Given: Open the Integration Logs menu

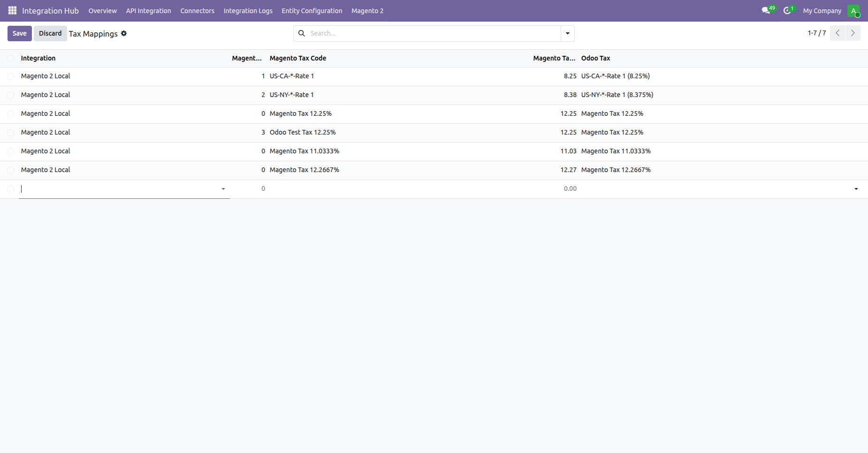Looking at the screenshot, I should 248,11.
